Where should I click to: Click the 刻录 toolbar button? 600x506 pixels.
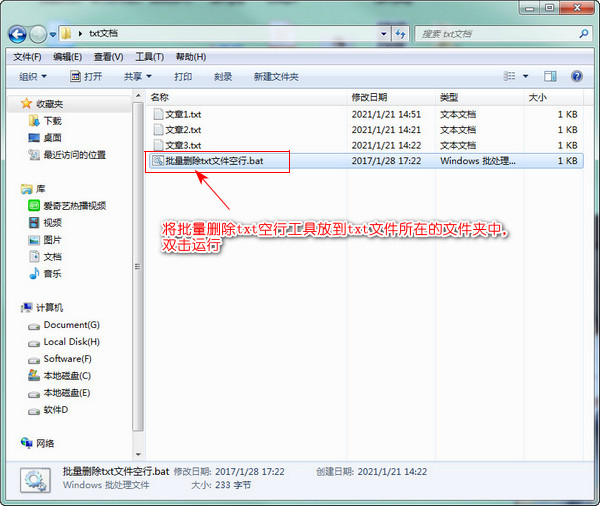(x=223, y=77)
